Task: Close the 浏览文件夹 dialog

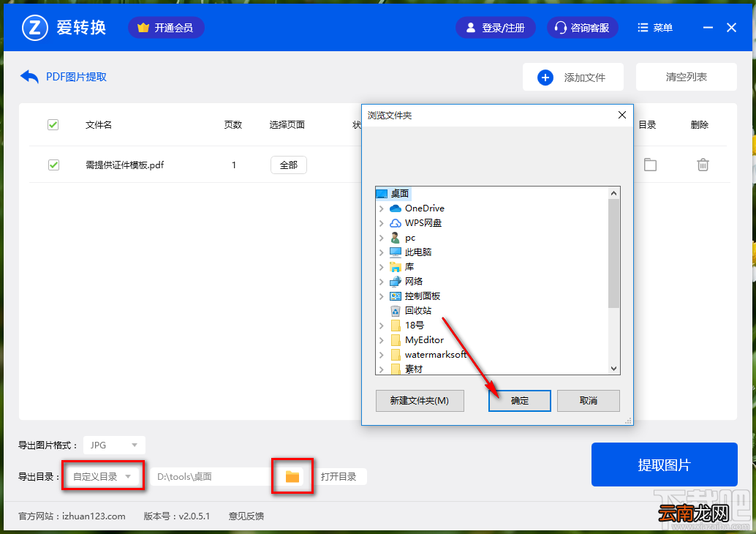Action: point(622,115)
